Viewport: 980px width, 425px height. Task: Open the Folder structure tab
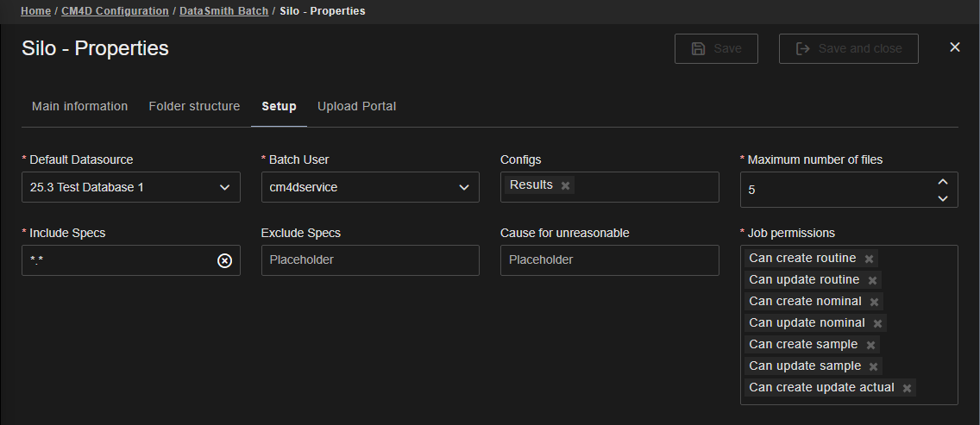tap(194, 106)
